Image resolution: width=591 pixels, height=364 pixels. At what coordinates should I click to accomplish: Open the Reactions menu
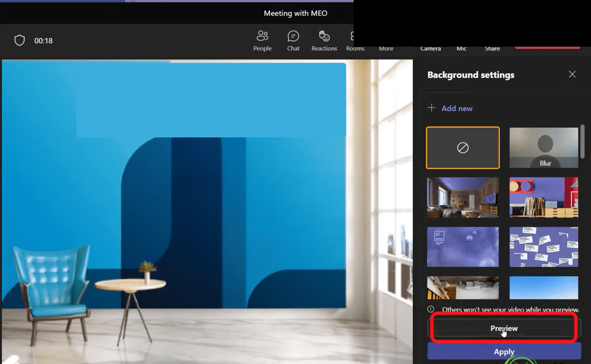(x=324, y=40)
